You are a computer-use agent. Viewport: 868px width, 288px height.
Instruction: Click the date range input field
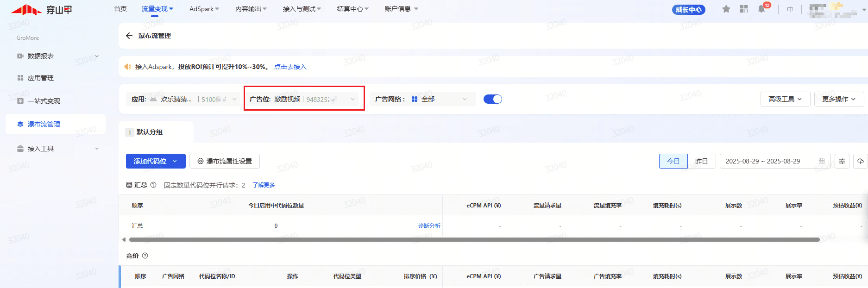[x=775, y=161]
